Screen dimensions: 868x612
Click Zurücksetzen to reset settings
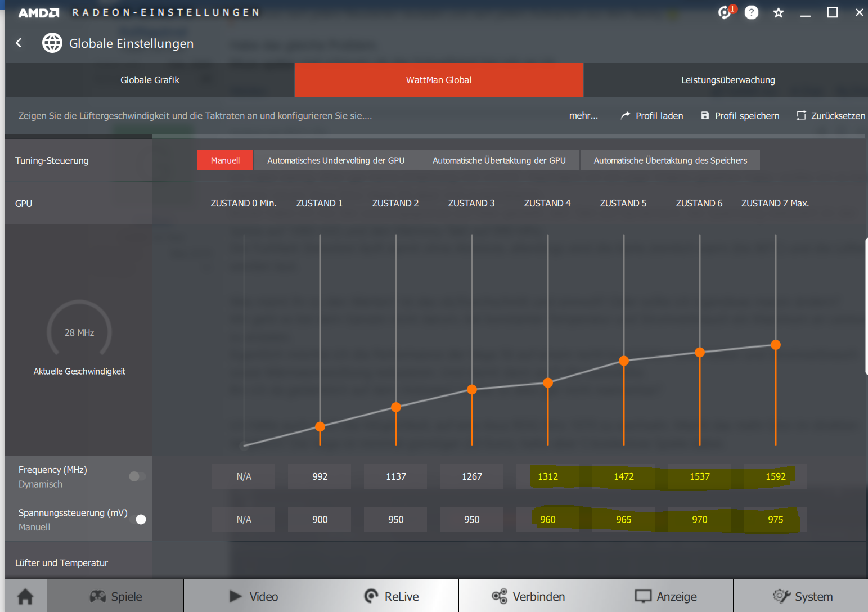click(x=831, y=116)
